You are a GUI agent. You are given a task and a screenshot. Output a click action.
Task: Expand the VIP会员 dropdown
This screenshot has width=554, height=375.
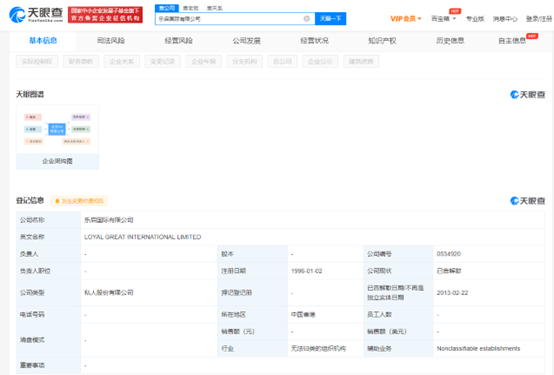(405, 19)
